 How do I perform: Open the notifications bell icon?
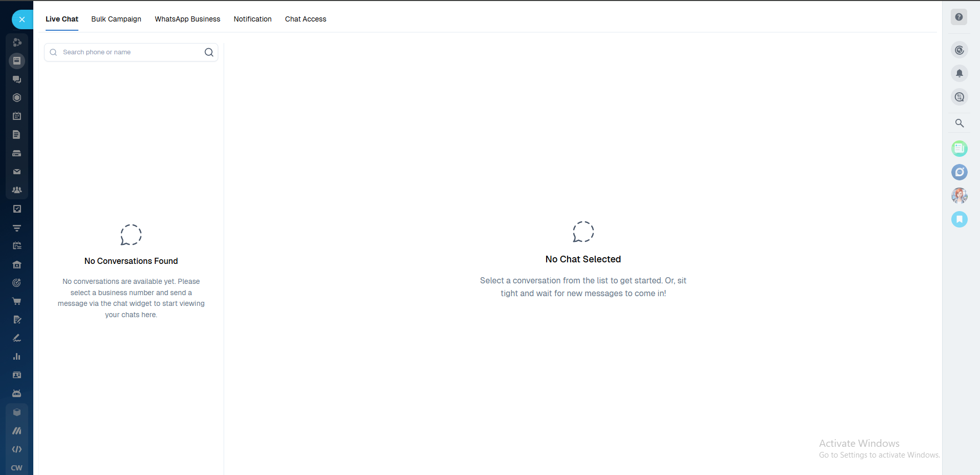[960, 73]
